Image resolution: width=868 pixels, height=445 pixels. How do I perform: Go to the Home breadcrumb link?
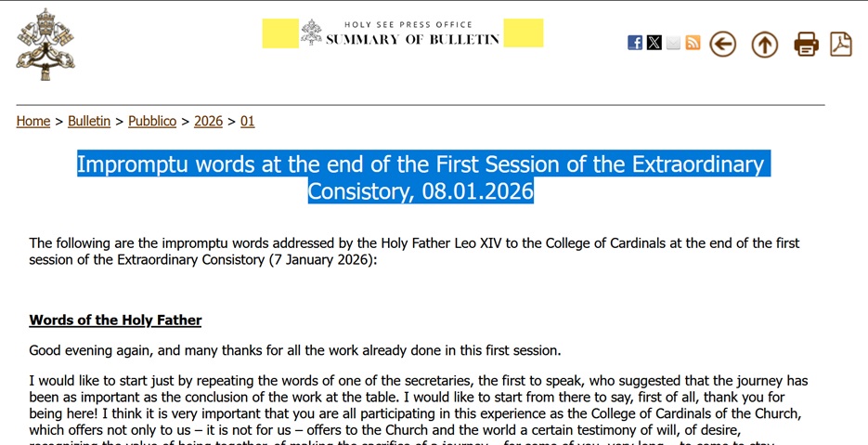[x=33, y=121]
